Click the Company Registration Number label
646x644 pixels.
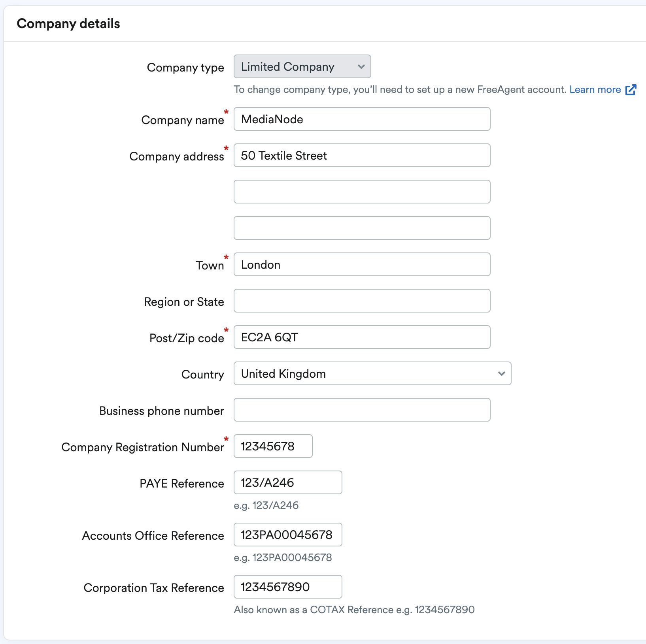(143, 447)
